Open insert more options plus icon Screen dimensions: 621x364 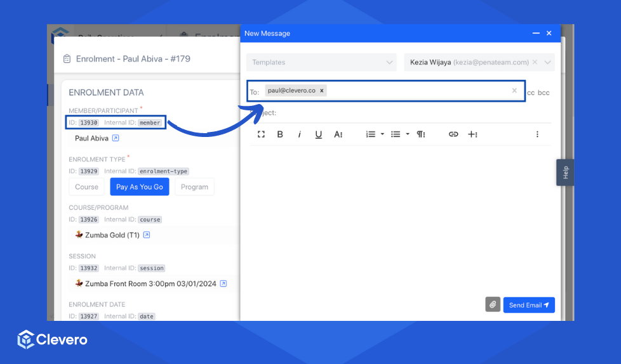click(472, 134)
